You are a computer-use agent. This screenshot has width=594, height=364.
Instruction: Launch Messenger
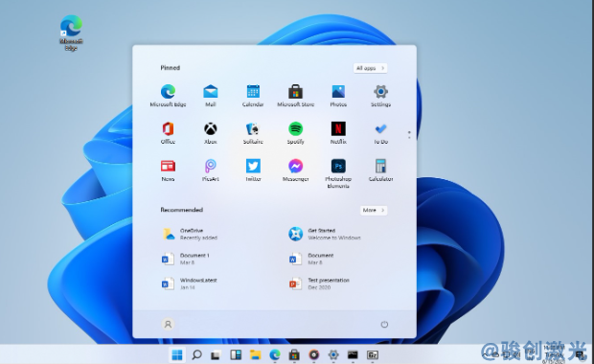point(295,171)
